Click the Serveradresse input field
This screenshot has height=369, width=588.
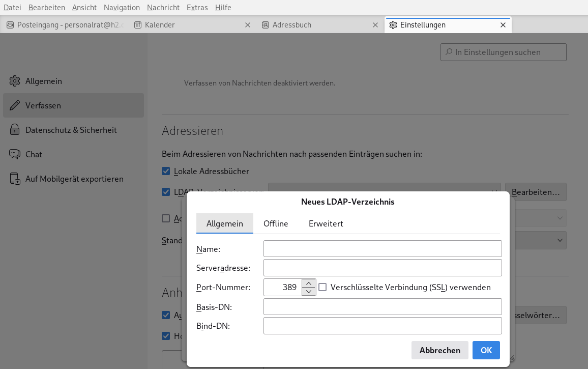click(x=383, y=268)
